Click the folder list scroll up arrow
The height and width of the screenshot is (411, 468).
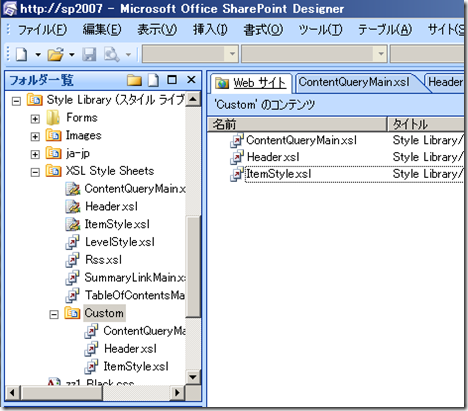(x=193, y=99)
